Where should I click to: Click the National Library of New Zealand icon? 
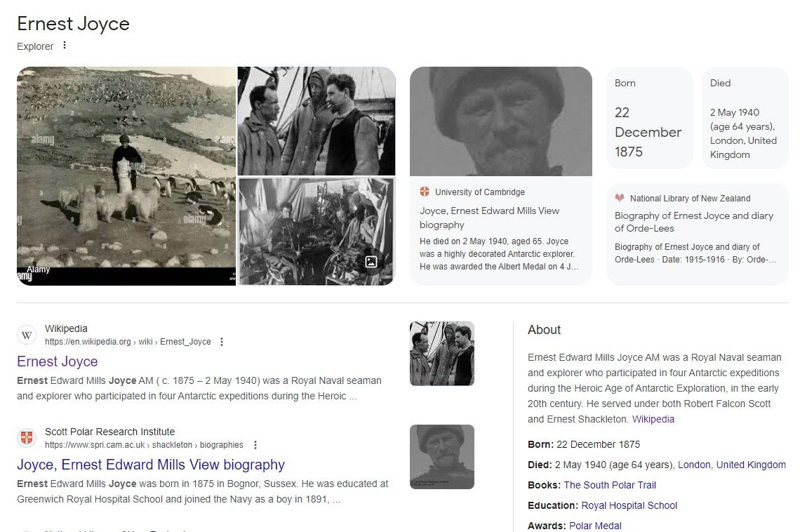(x=620, y=198)
